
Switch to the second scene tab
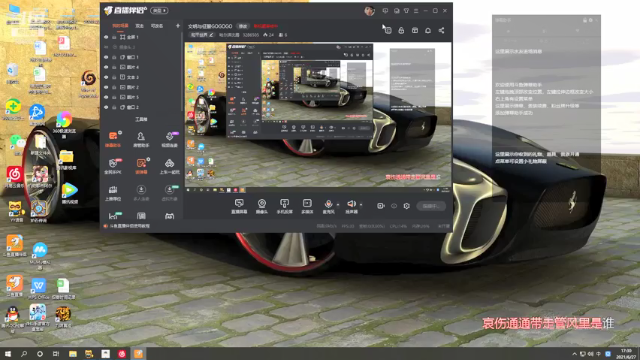click(140, 26)
